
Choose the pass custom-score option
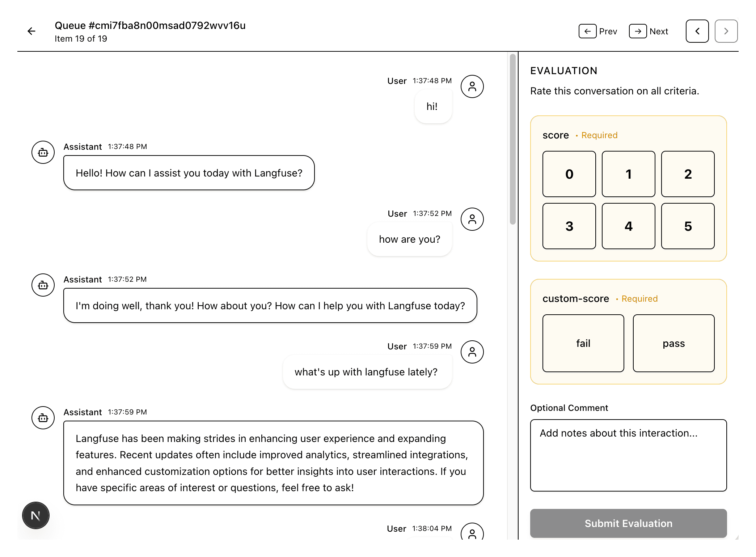[673, 343]
